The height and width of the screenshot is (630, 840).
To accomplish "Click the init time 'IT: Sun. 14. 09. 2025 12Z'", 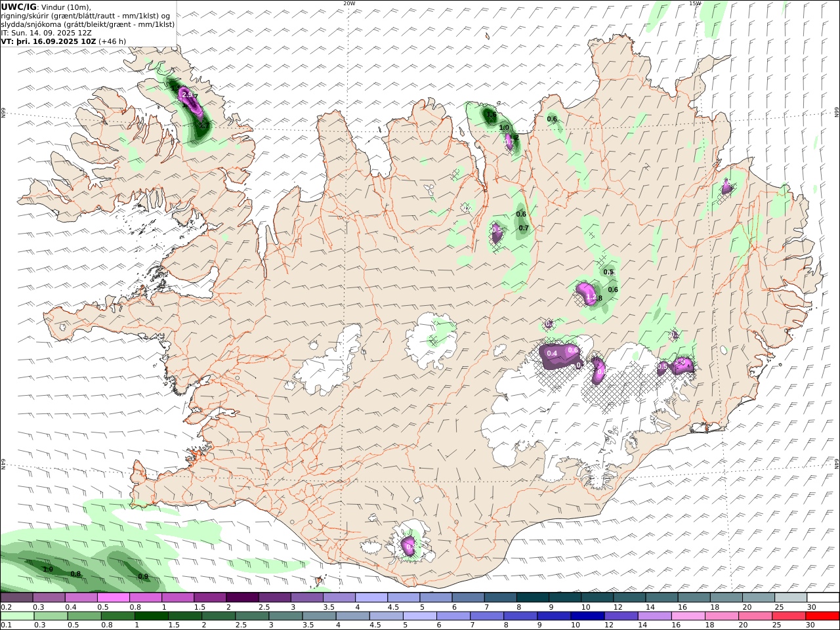I will coord(46,33).
